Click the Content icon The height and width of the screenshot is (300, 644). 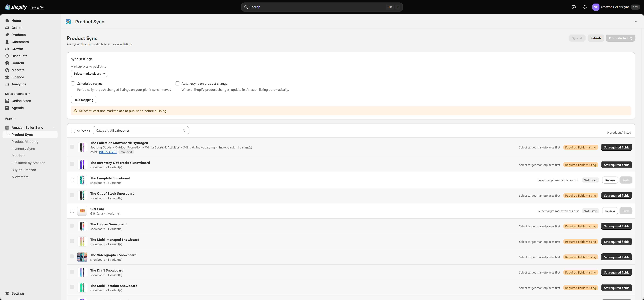point(7,63)
